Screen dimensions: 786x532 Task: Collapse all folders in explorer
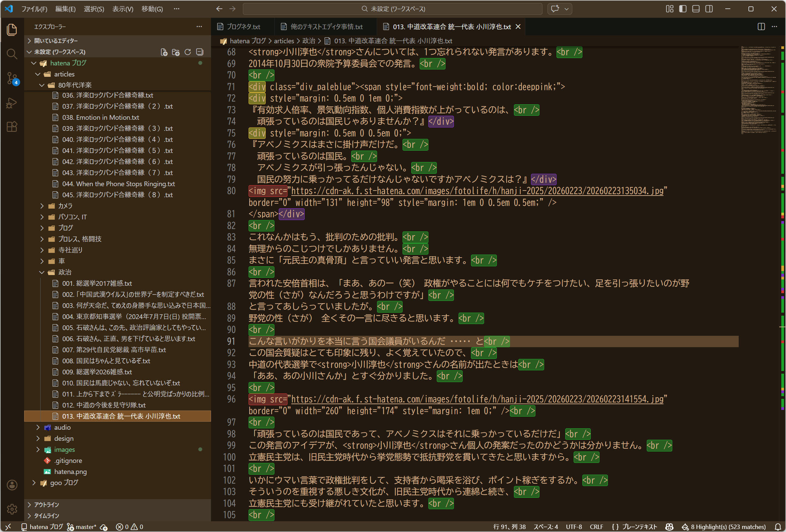200,52
